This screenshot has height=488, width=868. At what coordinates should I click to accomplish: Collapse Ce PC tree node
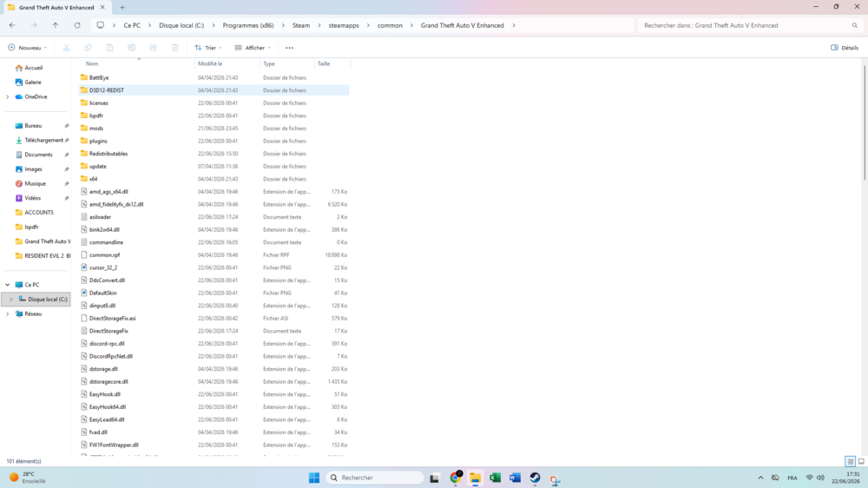pos(7,285)
